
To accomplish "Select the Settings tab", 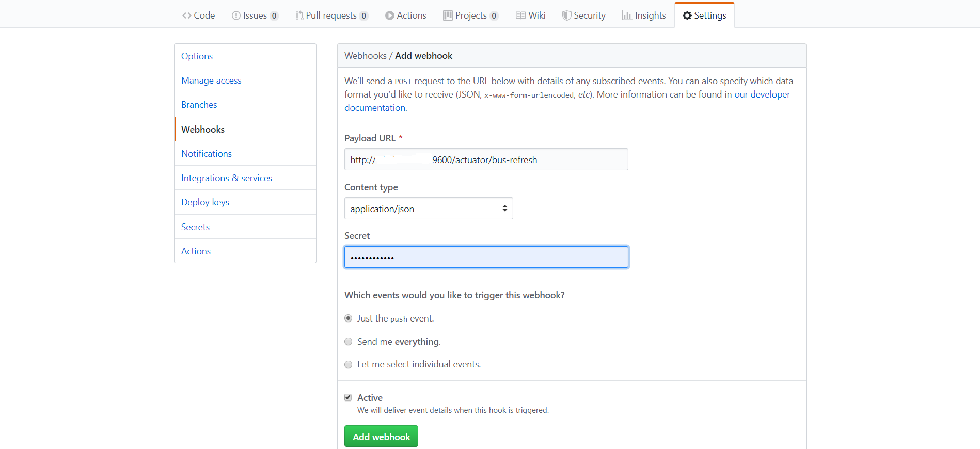I will coord(704,15).
